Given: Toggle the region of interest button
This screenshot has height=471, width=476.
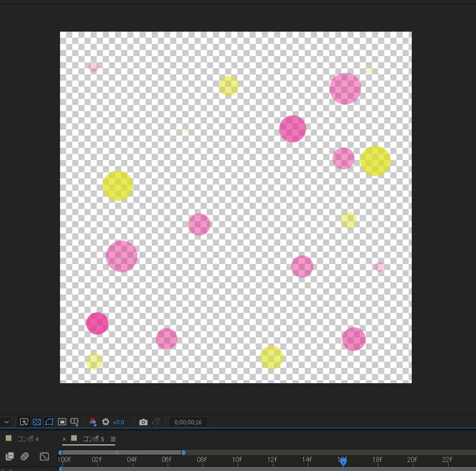Looking at the screenshot, I should coord(62,422).
